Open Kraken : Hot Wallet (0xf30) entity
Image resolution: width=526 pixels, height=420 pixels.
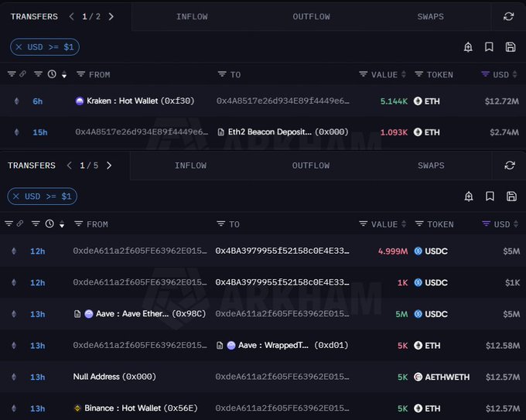pos(140,101)
